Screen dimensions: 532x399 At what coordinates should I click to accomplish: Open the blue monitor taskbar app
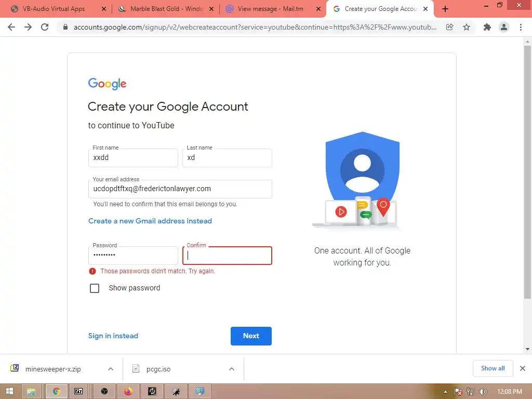(200, 391)
